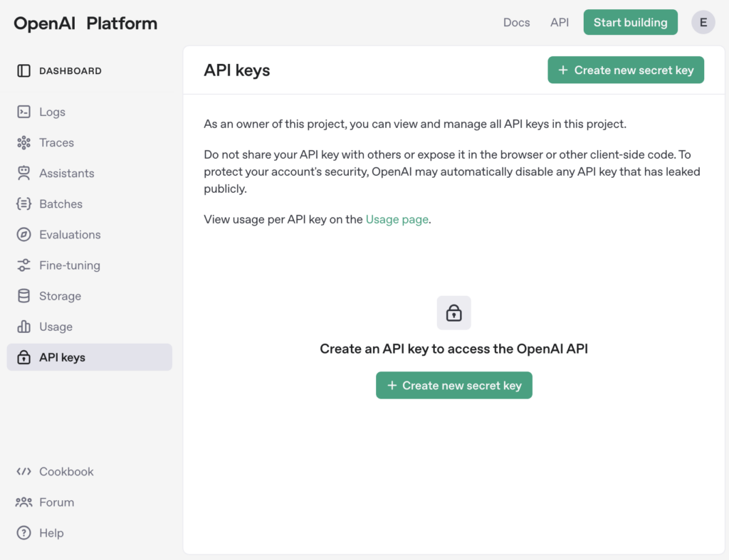Click the OpenAI Platform logo
The height and width of the screenshot is (560, 729).
pyautogui.click(x=85, y=23)
